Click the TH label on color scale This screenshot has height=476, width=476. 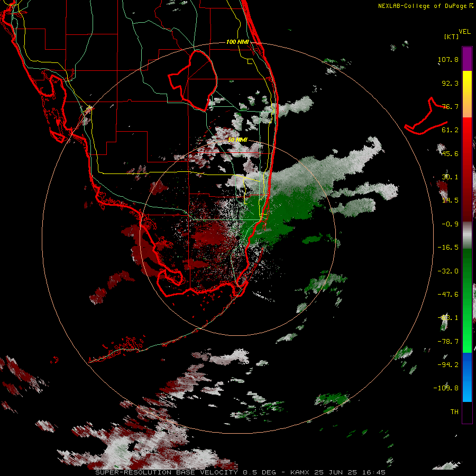[454, 412]
